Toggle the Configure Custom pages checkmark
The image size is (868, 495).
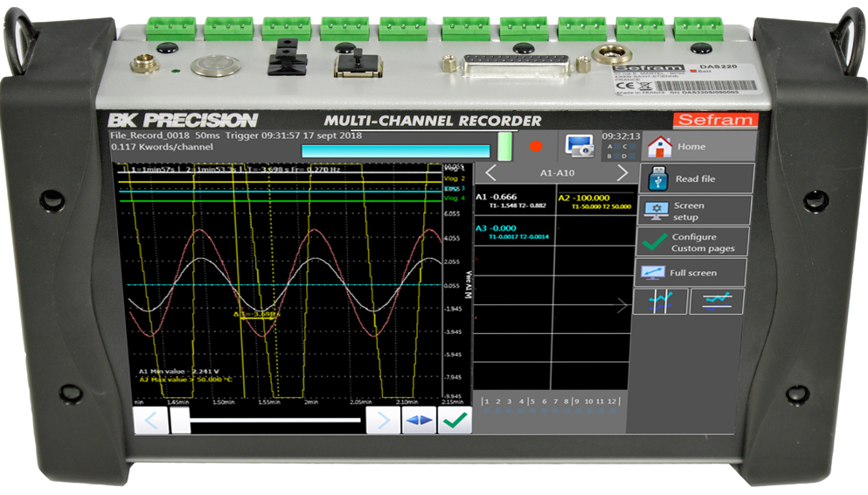point(655,242)
